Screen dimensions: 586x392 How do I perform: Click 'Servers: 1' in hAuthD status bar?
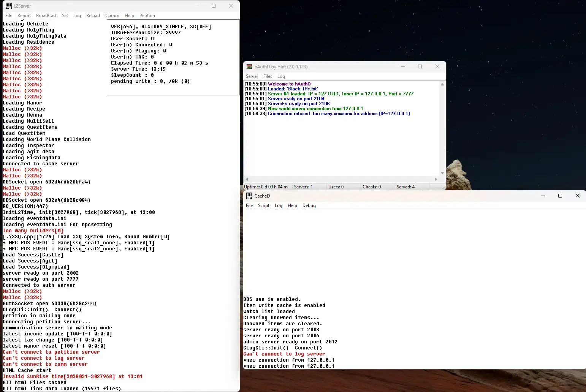click(303, 187)
